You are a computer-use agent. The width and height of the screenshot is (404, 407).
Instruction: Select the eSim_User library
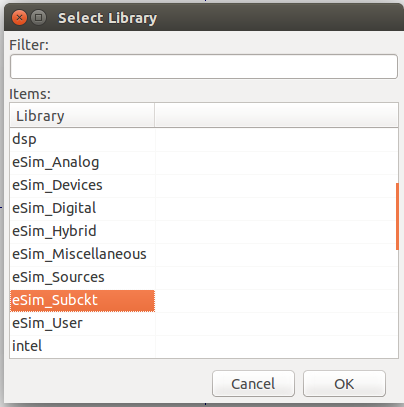(82, 323)
